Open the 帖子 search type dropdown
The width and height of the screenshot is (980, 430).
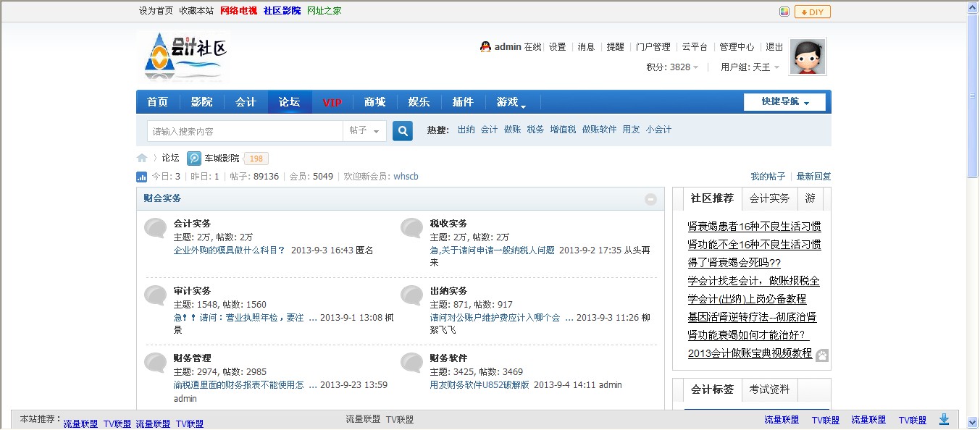pyautogui.click(x=364, y=131)
